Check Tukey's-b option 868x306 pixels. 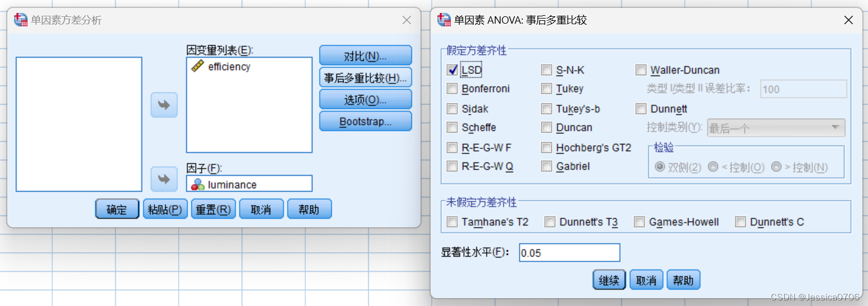546,109
